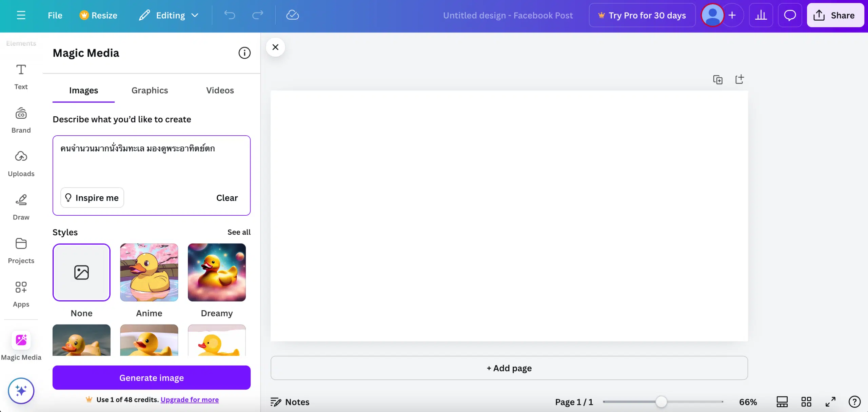This screenshot has height=412, width=868.
Task: Open the Brand panel in sidebar
Action: (x=21, y=120)
